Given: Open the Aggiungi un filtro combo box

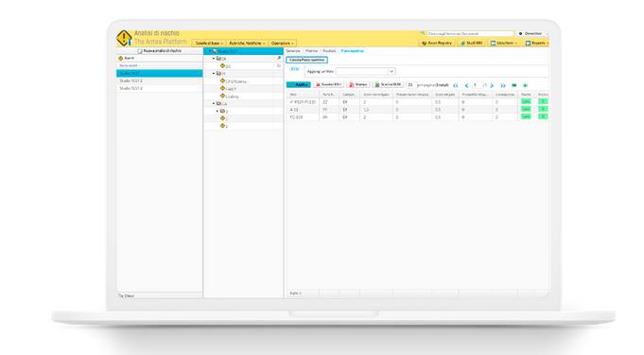Looking at the screenshot, I should [x=365, y=72].
